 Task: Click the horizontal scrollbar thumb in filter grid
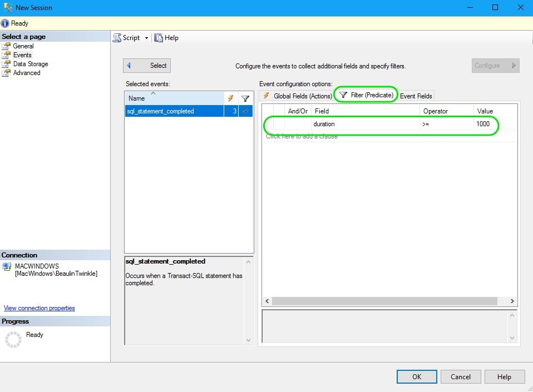click(x=384, y=301)
